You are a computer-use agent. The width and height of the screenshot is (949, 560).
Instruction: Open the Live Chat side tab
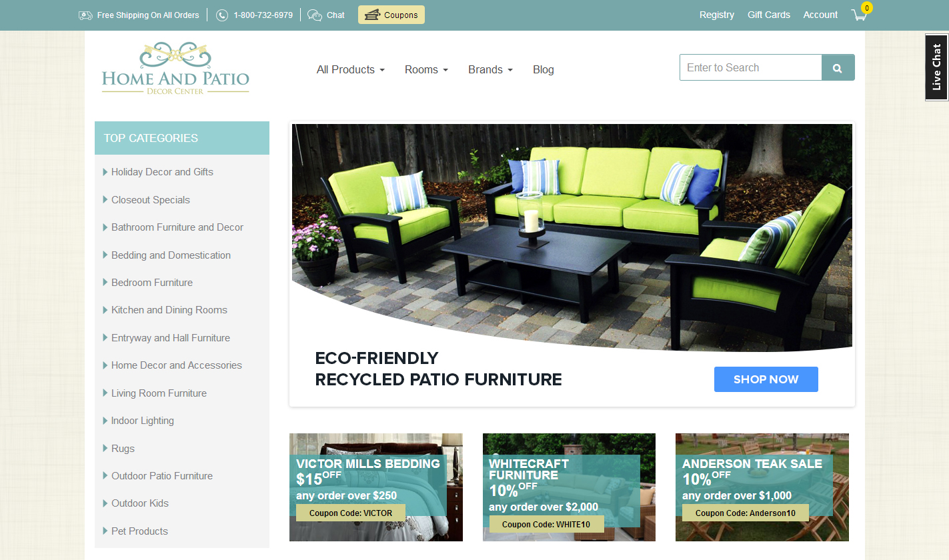coord(937,67)
